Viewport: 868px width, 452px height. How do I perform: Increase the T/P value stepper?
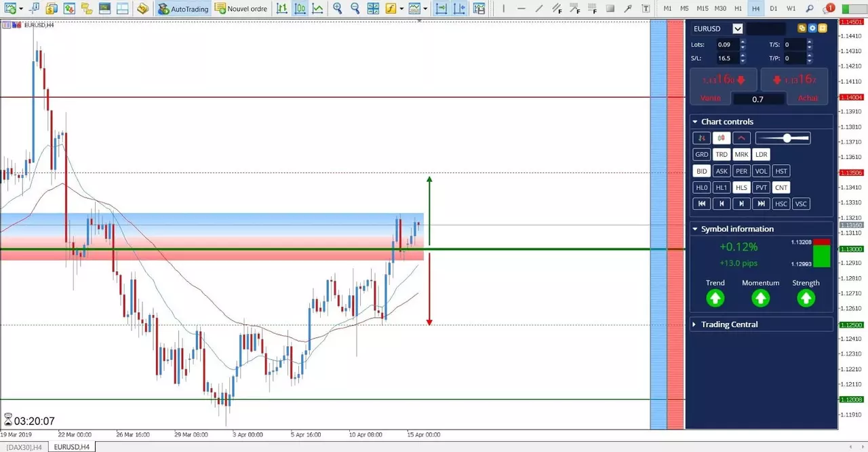pyautogui.click(x=810, y=56)
